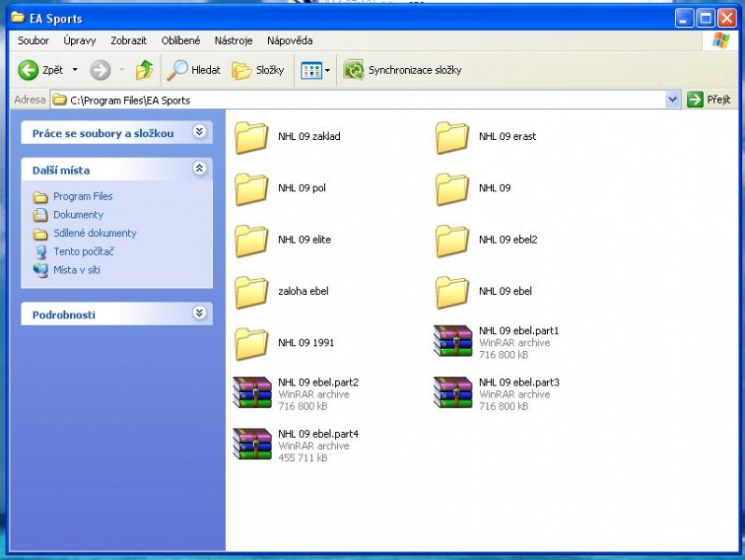The image size is (745, 560).
Task: Open the Tento počítač link
Action: (84, 251)
